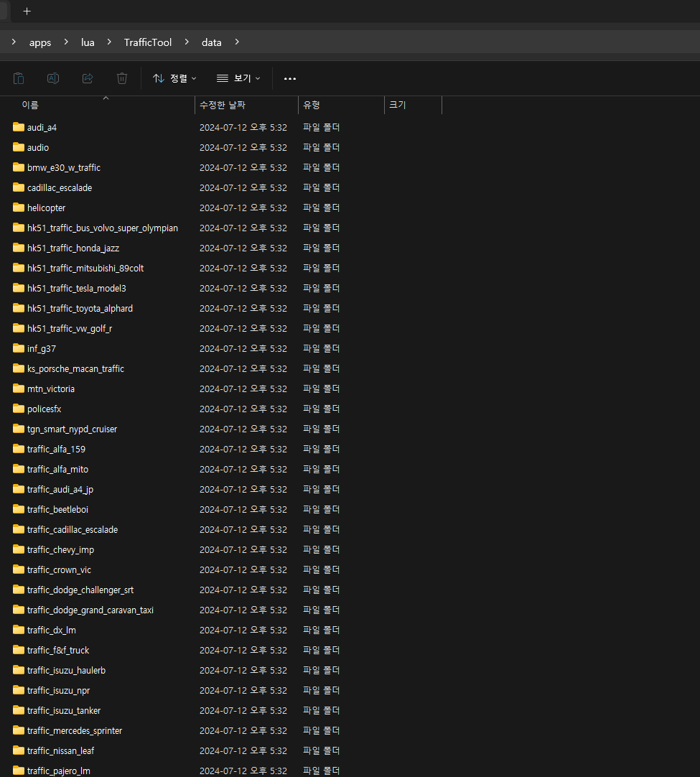Click the Rename toolbar icon
Screen dimensions: 700x777
point(53,78)
